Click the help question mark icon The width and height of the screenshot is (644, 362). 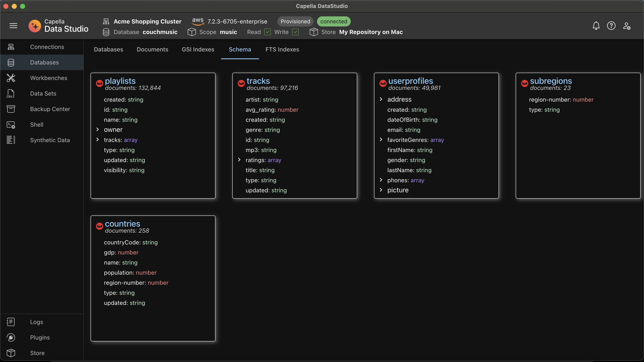click(611, 26)
